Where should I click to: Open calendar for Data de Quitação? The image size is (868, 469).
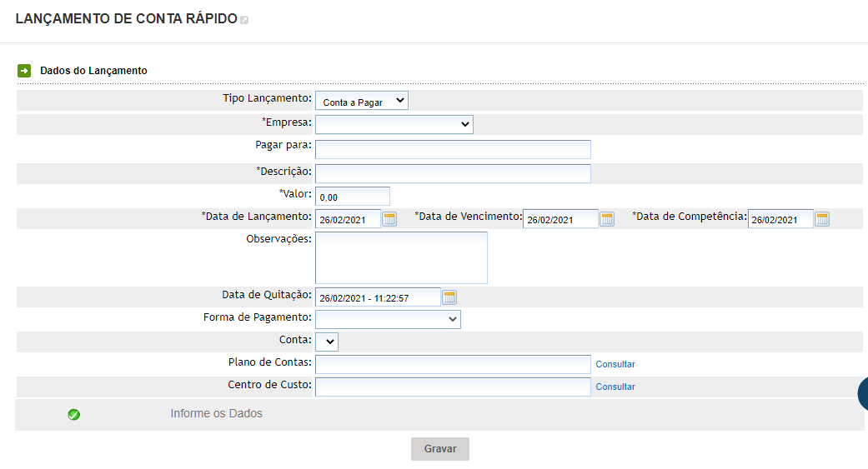pos(449,297)
